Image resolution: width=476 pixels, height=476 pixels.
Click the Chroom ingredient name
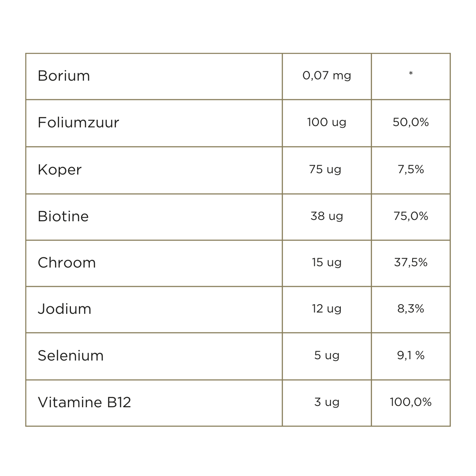point(67,263)
